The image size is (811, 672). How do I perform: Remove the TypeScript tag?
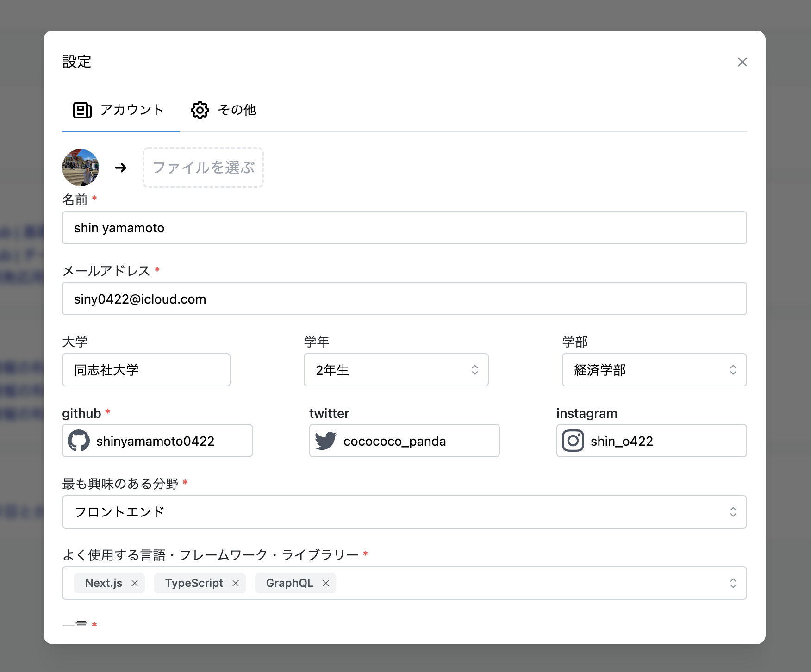236,583
